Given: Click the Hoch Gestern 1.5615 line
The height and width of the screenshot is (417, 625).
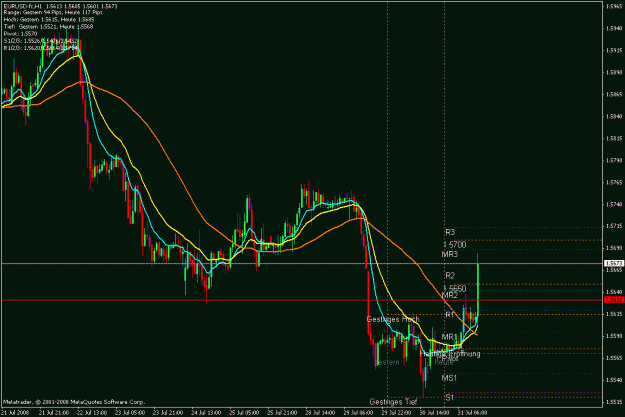Looking at the screenshot, I should coord(49,20).
